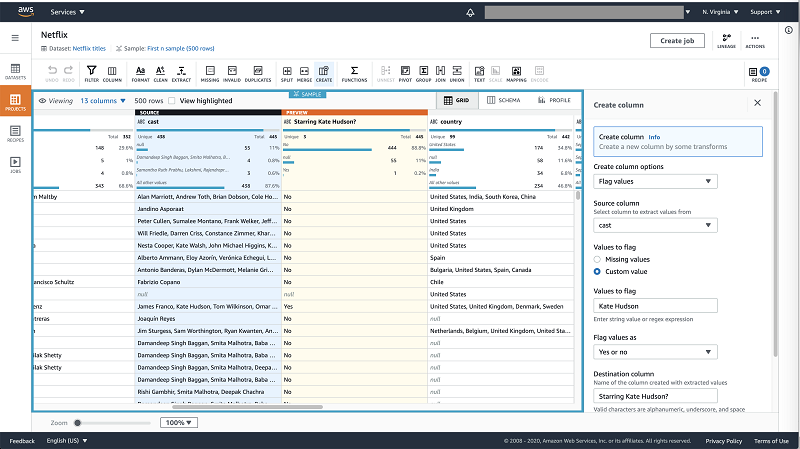Select the Split column tool
800x449 pixels.
tap(287, 73)
